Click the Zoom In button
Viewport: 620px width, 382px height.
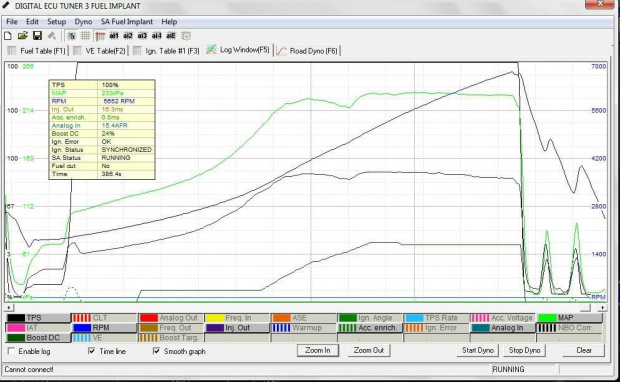click(x=318, y=350)
